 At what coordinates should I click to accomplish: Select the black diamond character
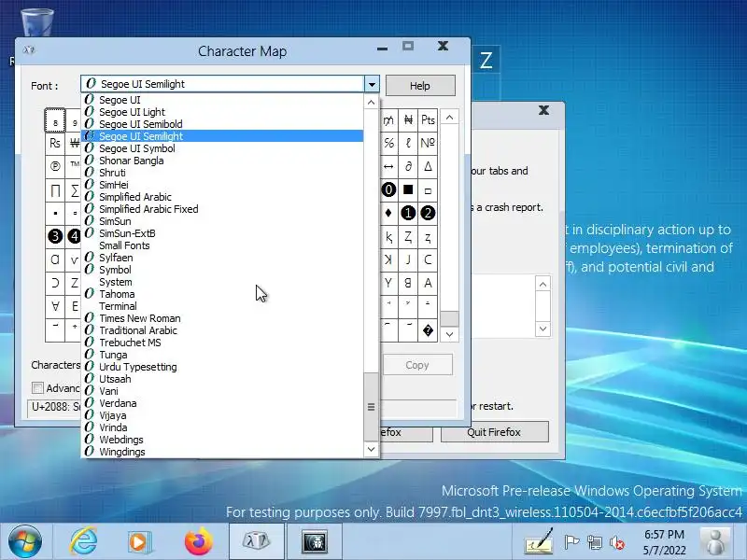[x=388, y=213]
